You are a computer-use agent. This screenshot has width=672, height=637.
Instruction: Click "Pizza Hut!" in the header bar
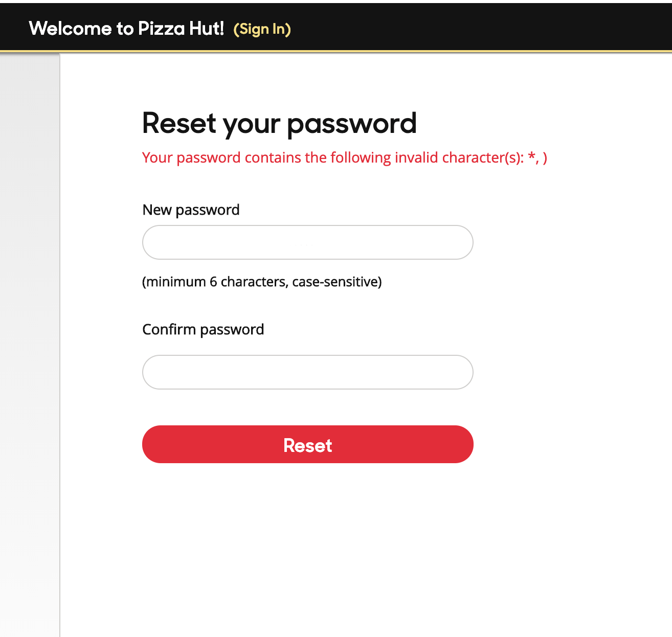coord(181,29)
